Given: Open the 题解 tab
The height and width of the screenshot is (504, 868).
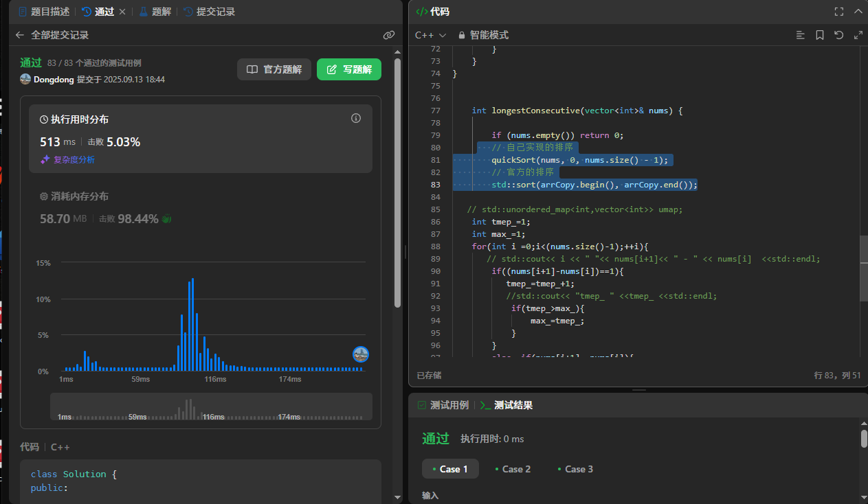Looking at the screenshot, I should click(155, 12).
